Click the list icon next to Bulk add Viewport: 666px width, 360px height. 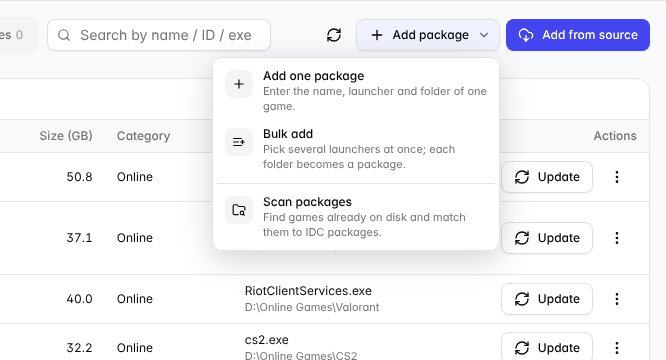239,142
